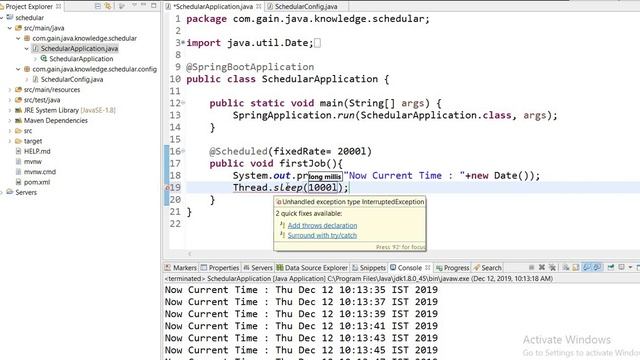640x360 pixels.
Task: Toggle Scroll Lock in console toolbar
Action: pos(576,267)
